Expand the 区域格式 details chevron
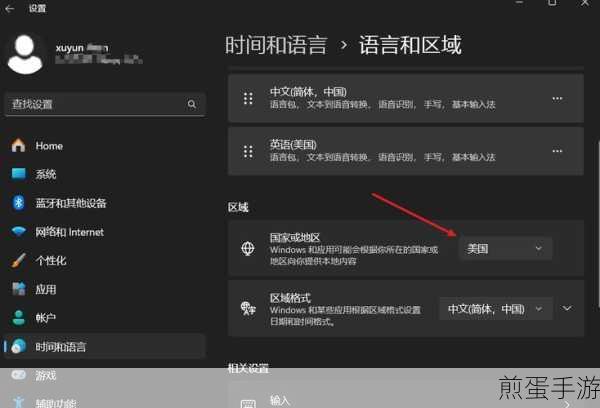600x408 pixels. [x=567, y=308]
